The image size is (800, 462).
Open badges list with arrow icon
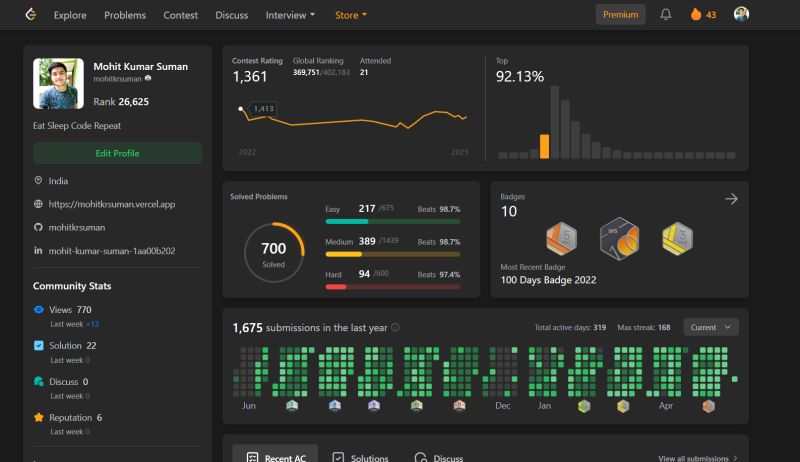731,199
